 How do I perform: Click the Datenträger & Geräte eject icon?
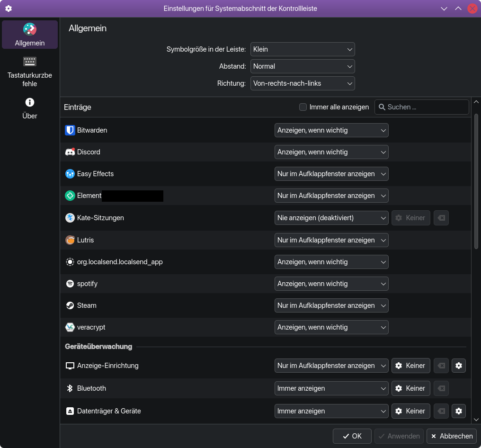point(70,411)
